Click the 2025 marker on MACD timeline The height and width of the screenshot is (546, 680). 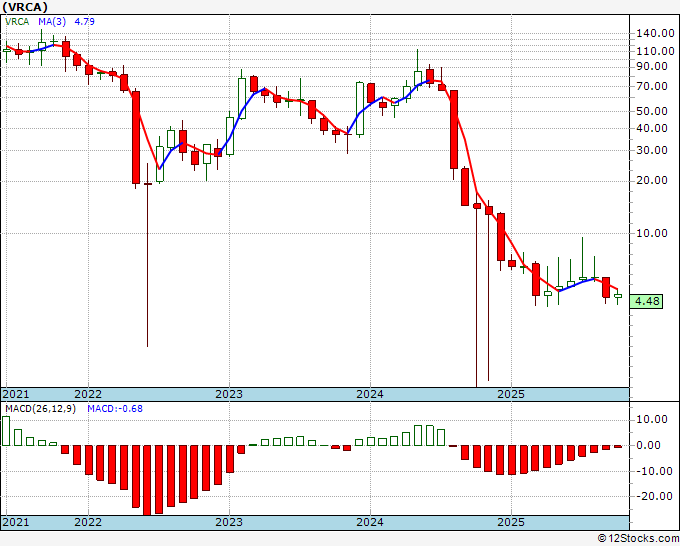coord(511,522)
